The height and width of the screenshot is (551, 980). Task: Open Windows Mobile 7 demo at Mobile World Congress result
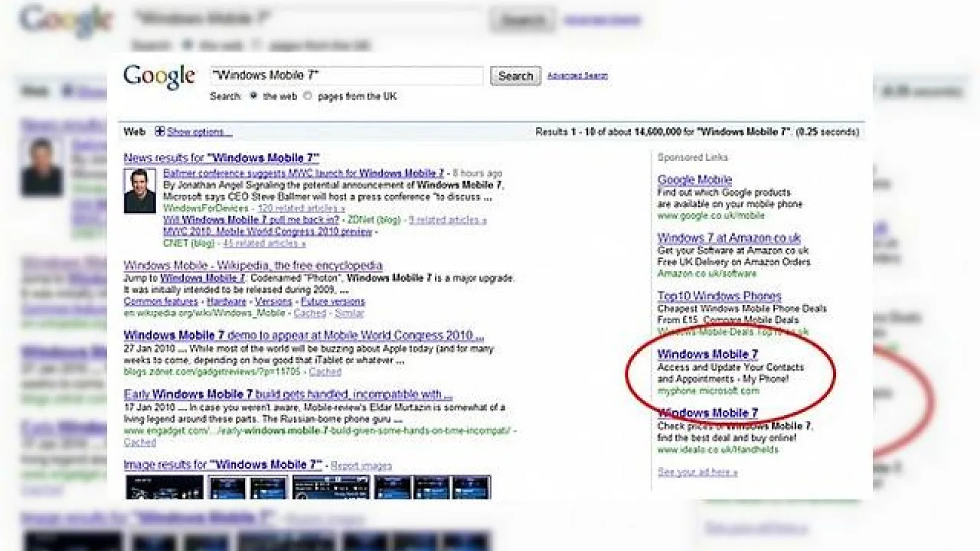pos(304,335)
